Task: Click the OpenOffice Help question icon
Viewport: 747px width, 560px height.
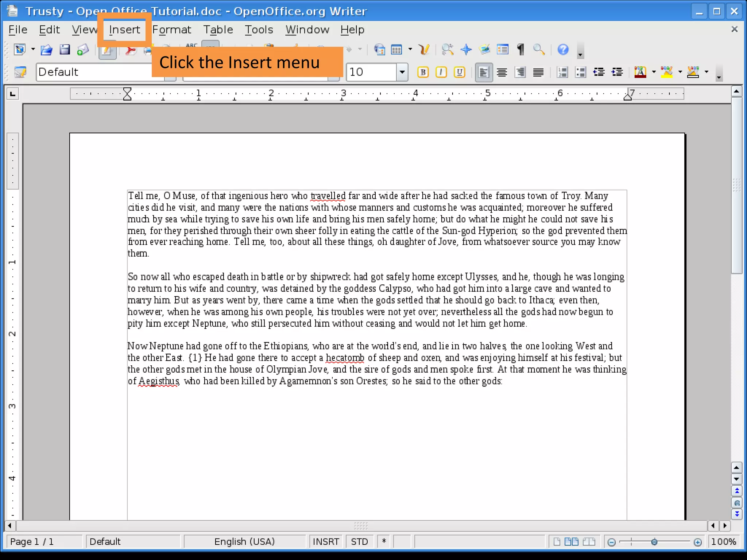Action: (563, 50)
